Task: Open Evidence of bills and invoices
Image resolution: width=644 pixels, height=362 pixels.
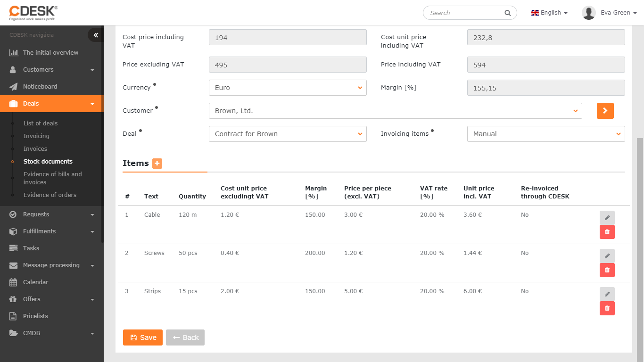Action: pyautogui.click(x=53, y=178)
